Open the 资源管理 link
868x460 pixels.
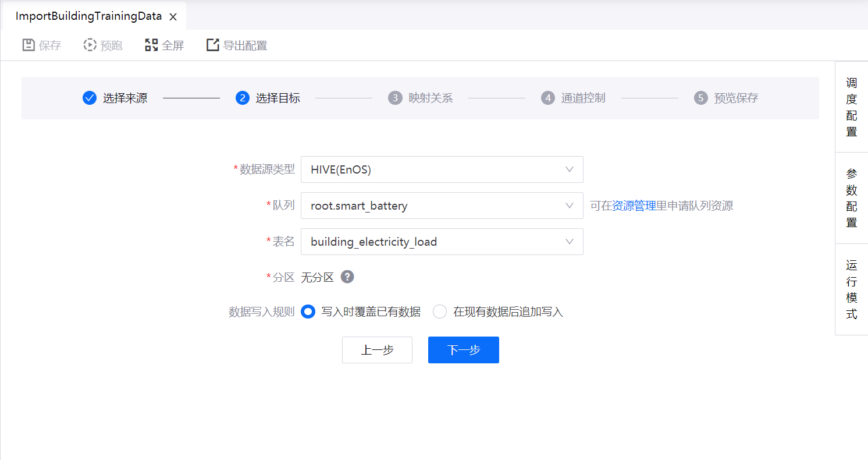(634, 206)
